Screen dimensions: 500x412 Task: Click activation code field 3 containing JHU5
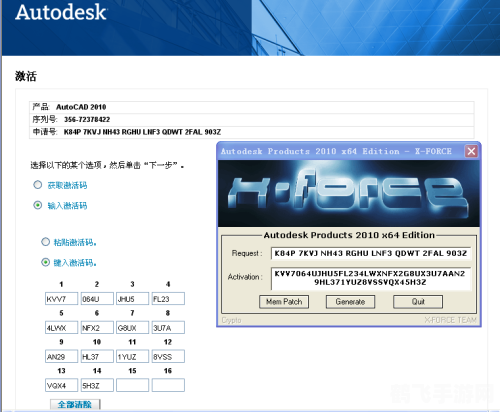(132, 299)
